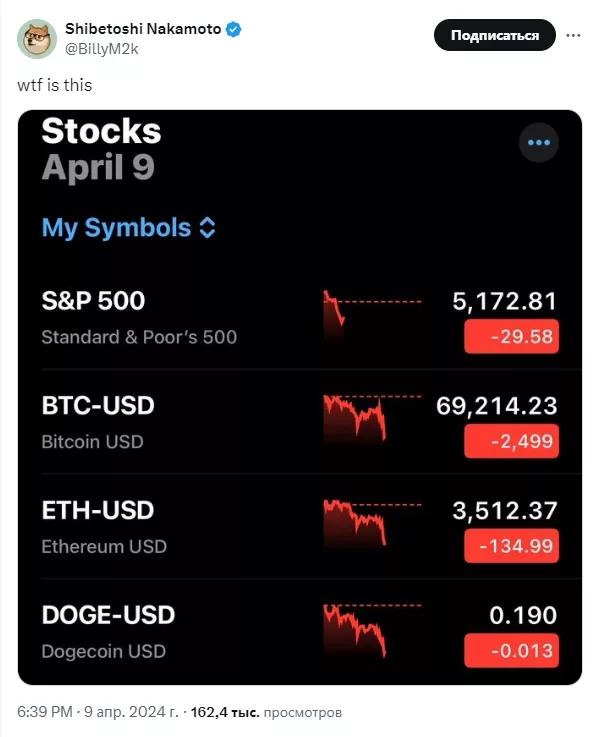Open the BTC-USD sparkline chart
The height and width of the screenshot is (737, 599).
(x=372, y=420)
